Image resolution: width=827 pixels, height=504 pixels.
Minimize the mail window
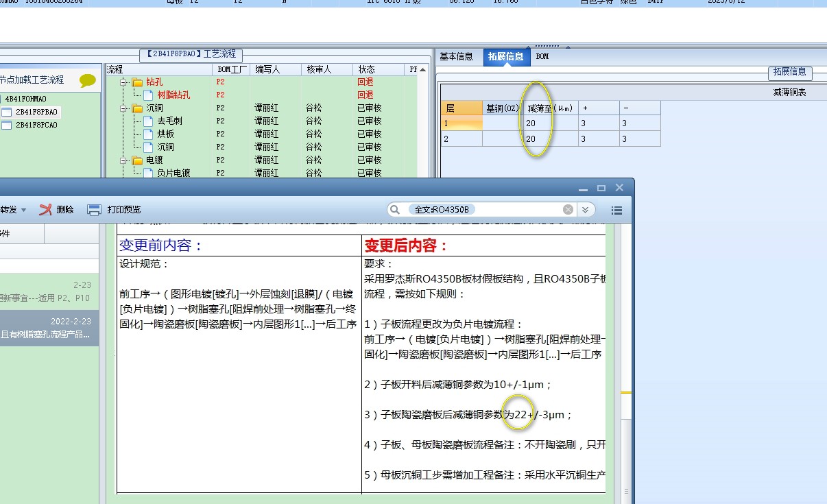[x=583, y=189]
